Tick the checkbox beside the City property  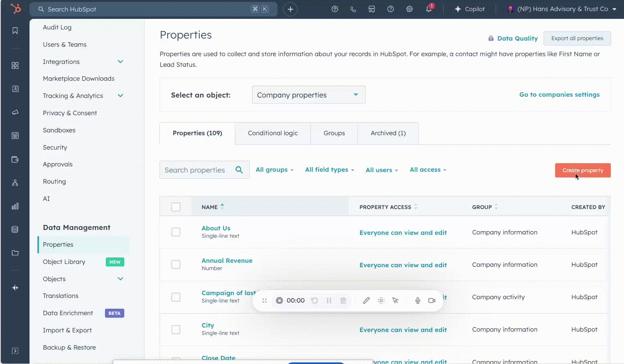[x=175, y=329]
